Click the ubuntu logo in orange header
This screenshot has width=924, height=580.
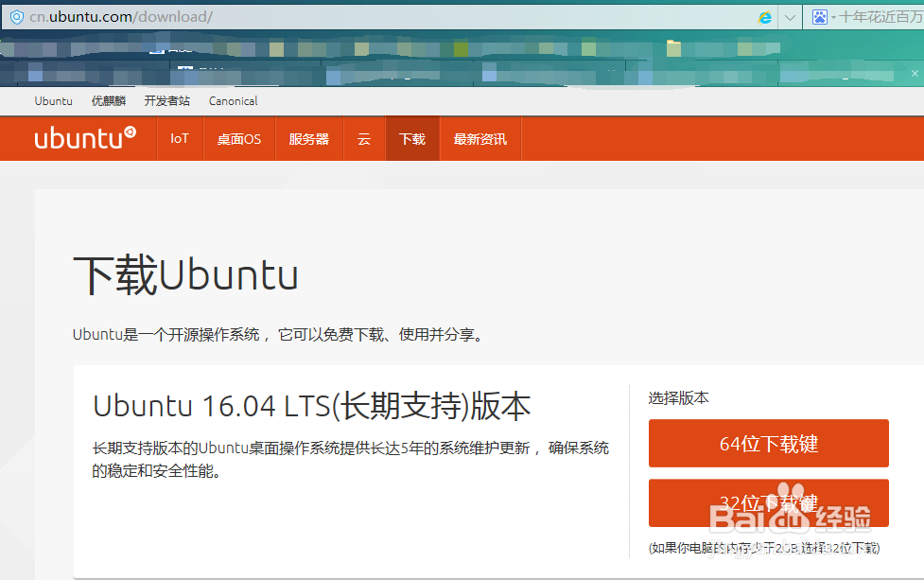pyautogui.click(x=85, y=138)
